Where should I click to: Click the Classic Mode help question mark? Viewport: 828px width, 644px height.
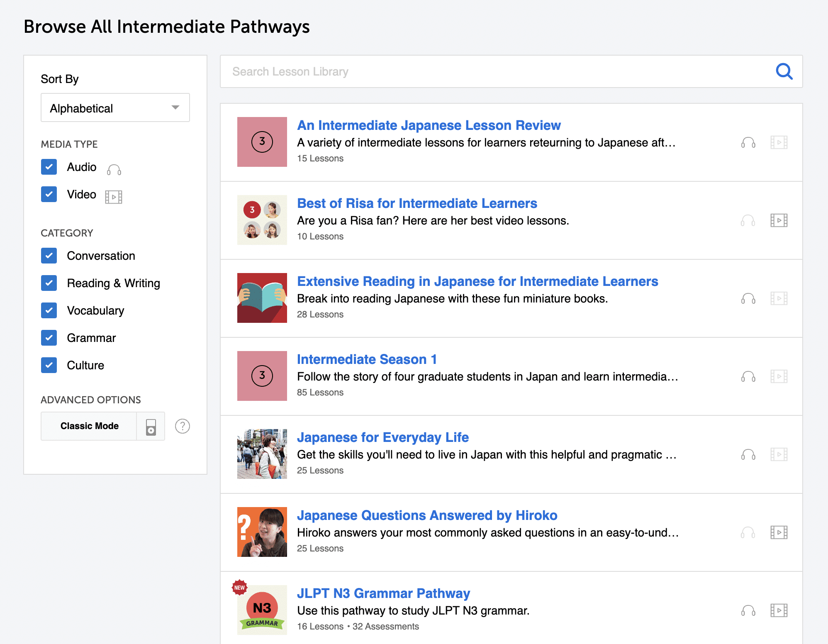tap(182, 426)
